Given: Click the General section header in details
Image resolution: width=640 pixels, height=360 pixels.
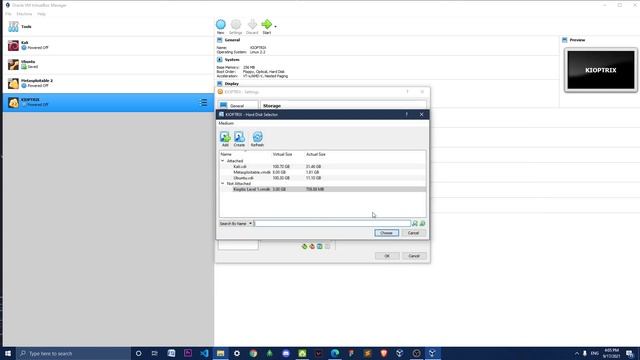Looking at the screenshot, I should pos(232,40).
